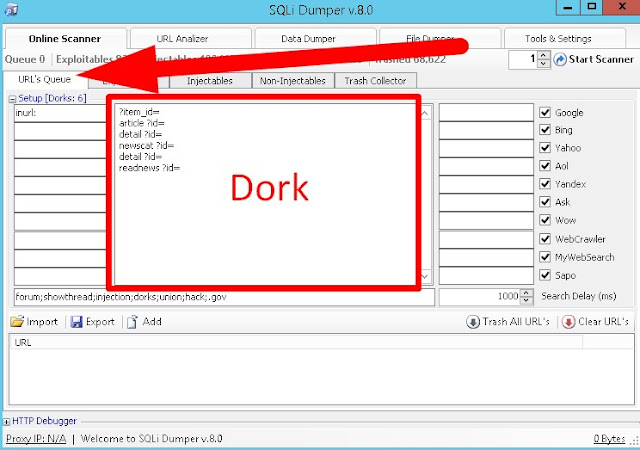Increase the scanner thread count stepper
The image size is (640, 450).
click(x=543, y=56)
